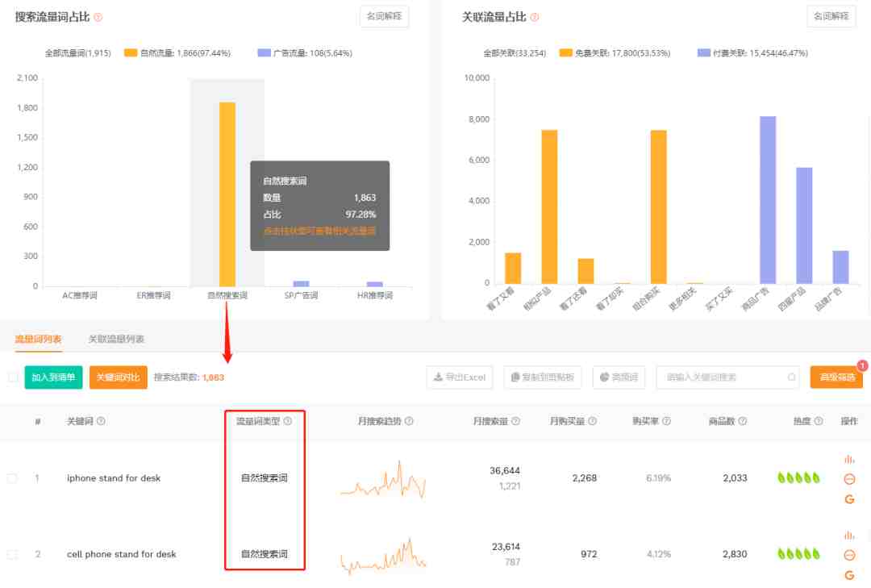Click the 商品广告 purple bar in related chart
Screen dimensions: 871x588
point(768,200)
